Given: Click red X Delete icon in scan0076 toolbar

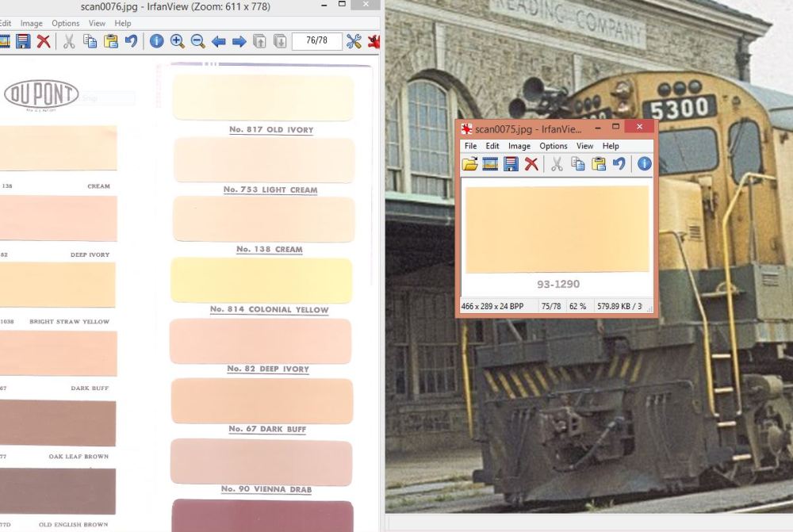Looking at the screenshot, I should tap(44, 41).
